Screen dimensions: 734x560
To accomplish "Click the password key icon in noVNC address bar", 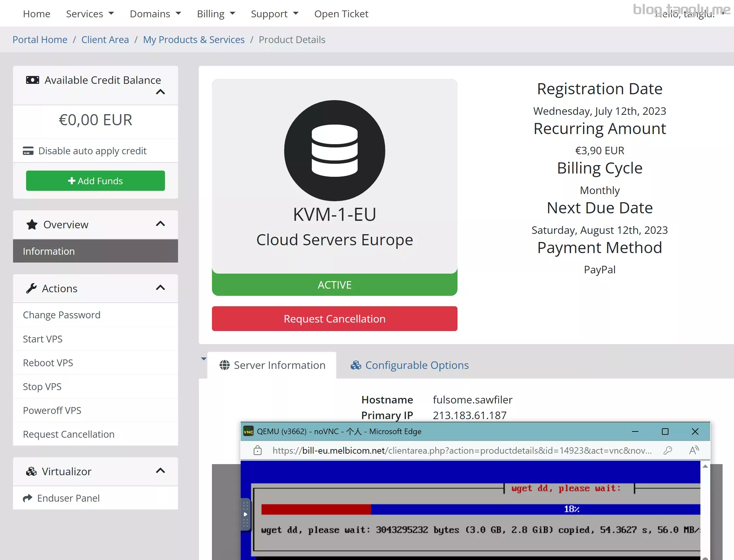I will tap(668, 450).
